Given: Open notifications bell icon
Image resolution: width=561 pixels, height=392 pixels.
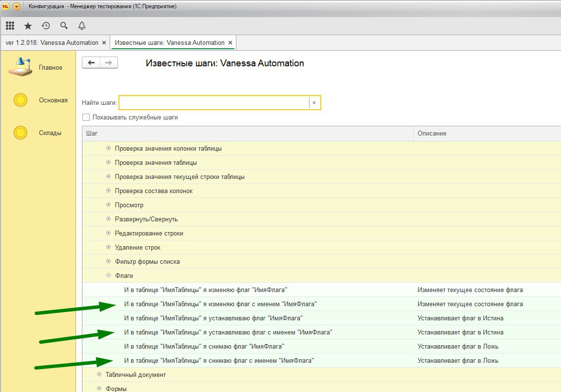Looking at the screenshot, I should [82, 25].
